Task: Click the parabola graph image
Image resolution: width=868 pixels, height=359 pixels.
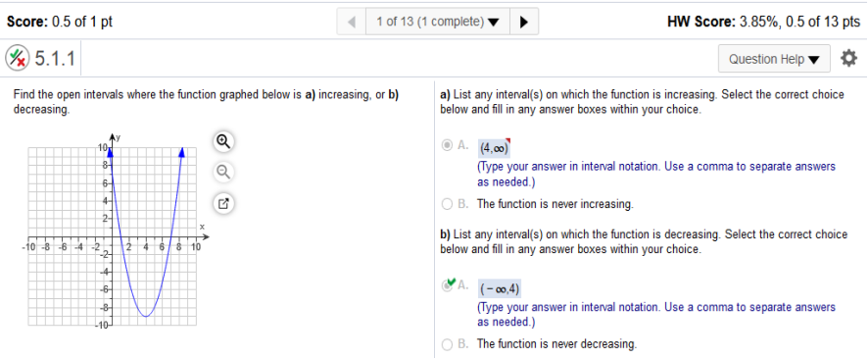Action: click(x=113, y=230)
